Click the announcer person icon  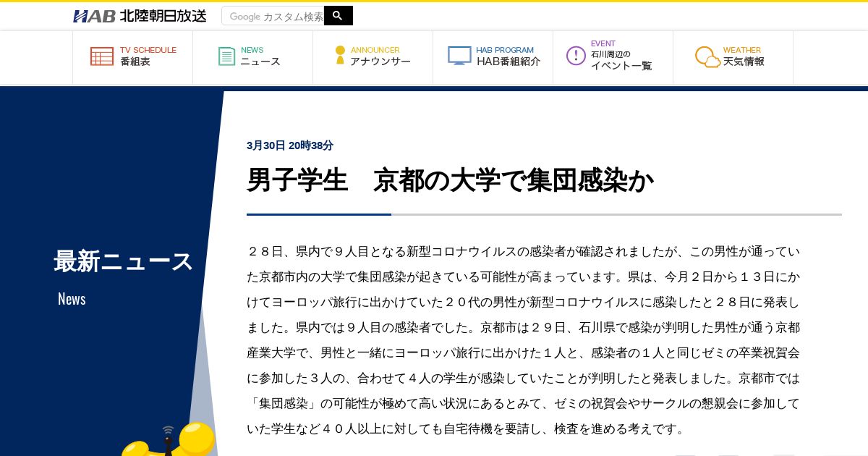(x=340, y=56)
